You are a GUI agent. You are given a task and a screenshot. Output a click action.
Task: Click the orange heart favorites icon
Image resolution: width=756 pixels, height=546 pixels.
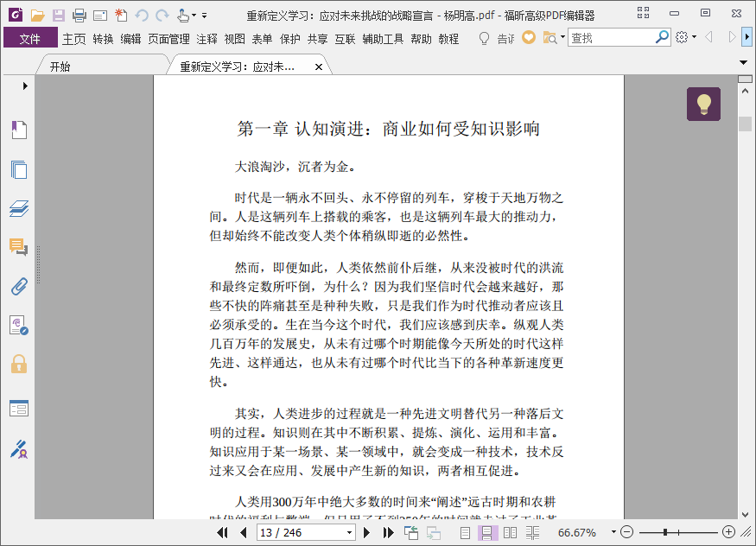tap(529, 37)
